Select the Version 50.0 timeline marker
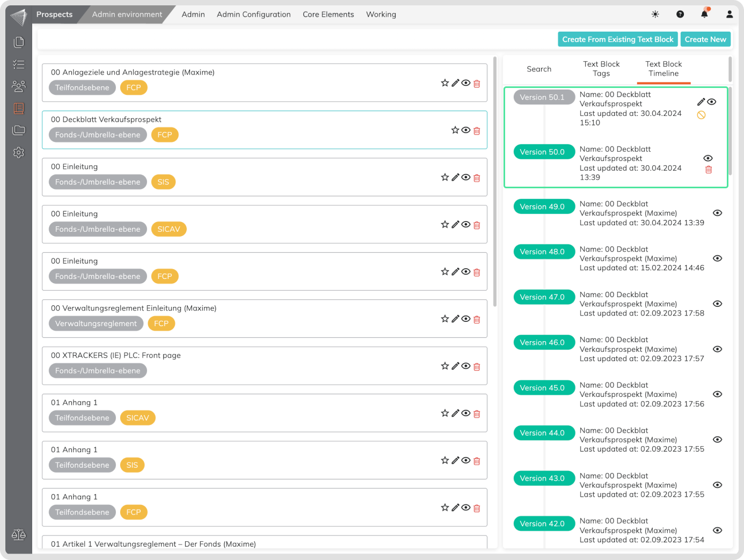Viewport: 744px width, 560px height. tap(542, 152)
